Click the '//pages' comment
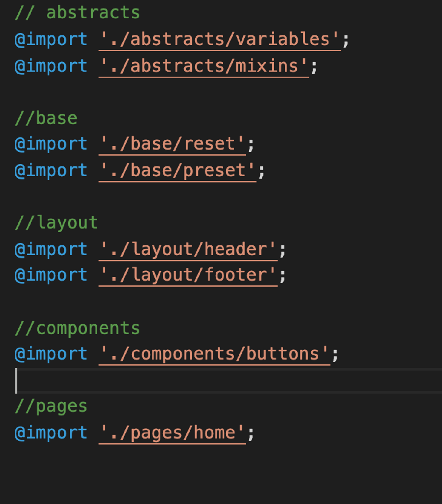This screenshot has width=442, height=504. (51, 406)
